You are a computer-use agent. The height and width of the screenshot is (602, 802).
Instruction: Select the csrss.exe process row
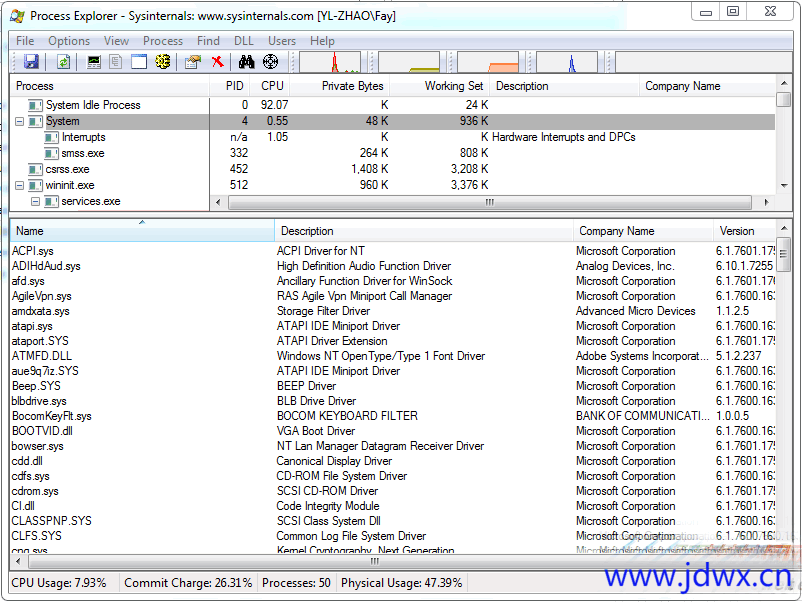(67, 170)
